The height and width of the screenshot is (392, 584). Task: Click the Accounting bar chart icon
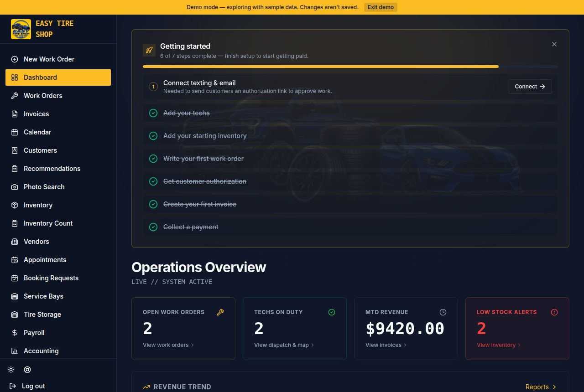point(15,351)
